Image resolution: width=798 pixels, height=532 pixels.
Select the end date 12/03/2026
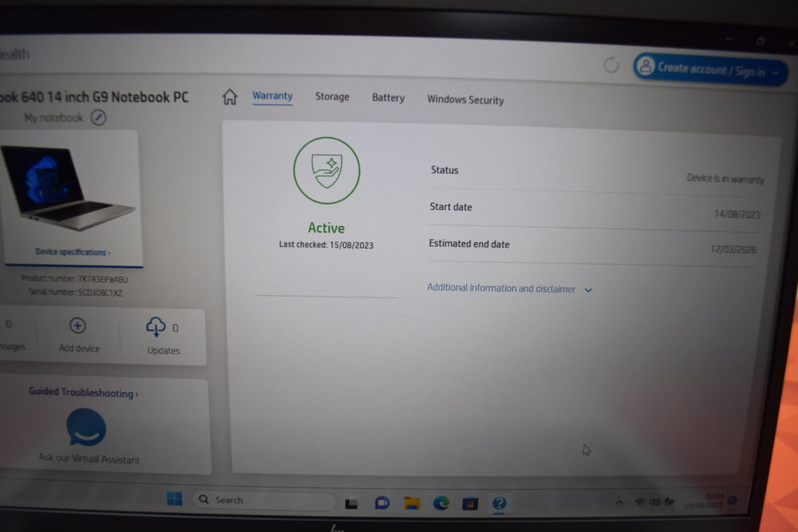(x=733, y=249)
